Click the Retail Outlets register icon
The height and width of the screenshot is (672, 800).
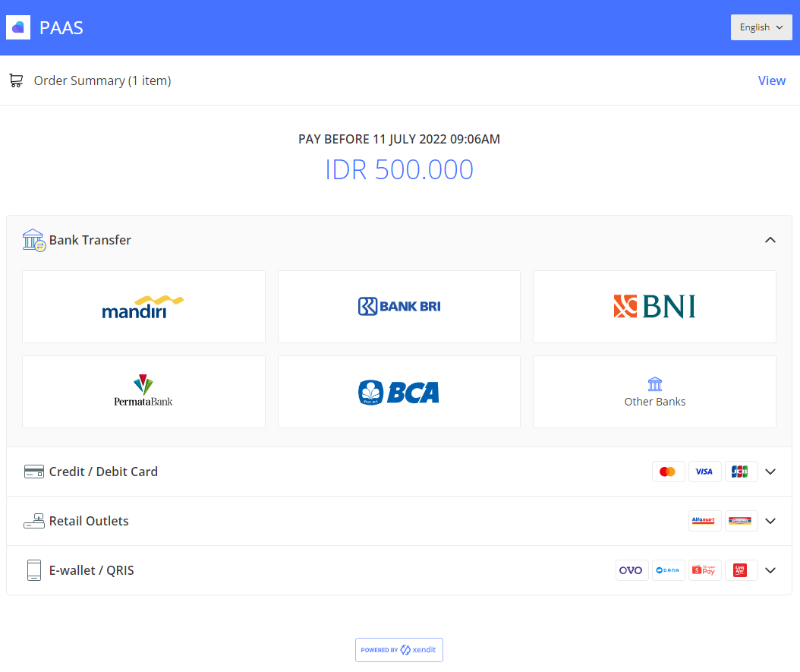(x=34, y=521)
